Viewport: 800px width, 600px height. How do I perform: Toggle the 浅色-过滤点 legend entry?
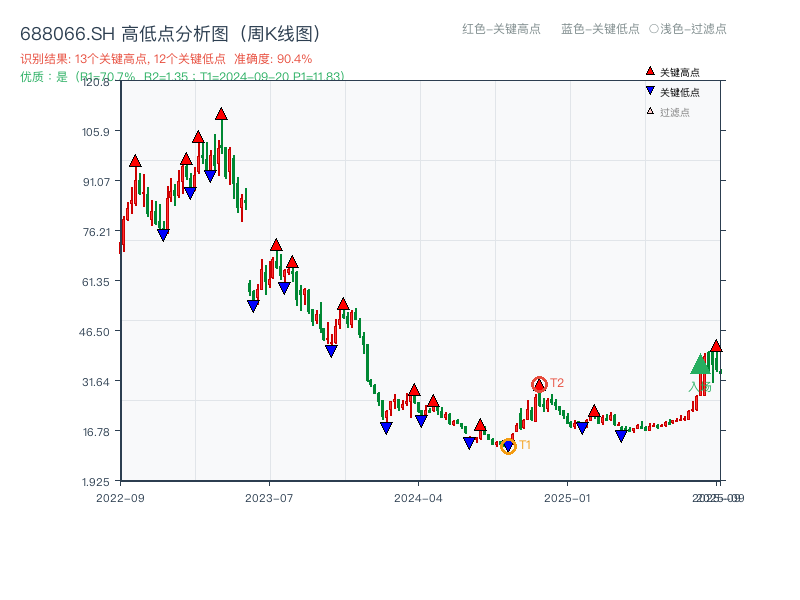tap(687, 29)
